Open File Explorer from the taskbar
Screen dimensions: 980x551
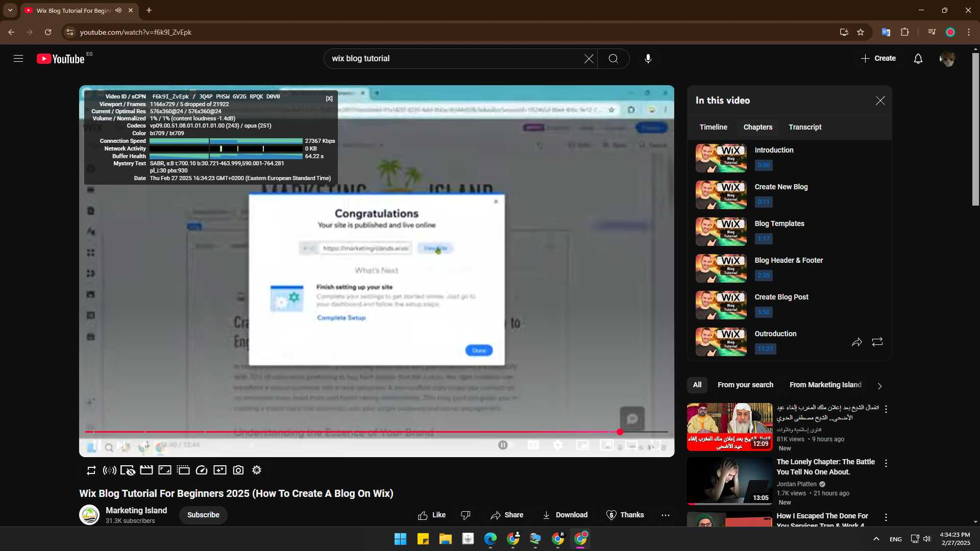point(445,539)
